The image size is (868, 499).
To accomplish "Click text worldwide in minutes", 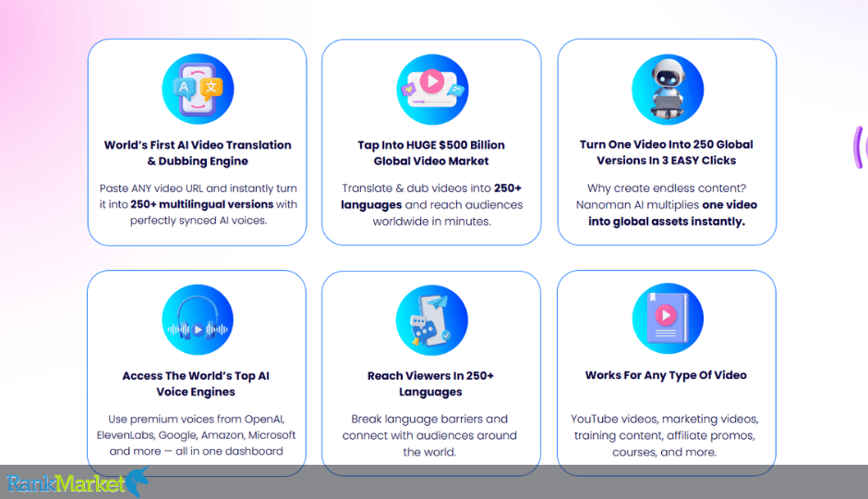I will tap(432, 222).
